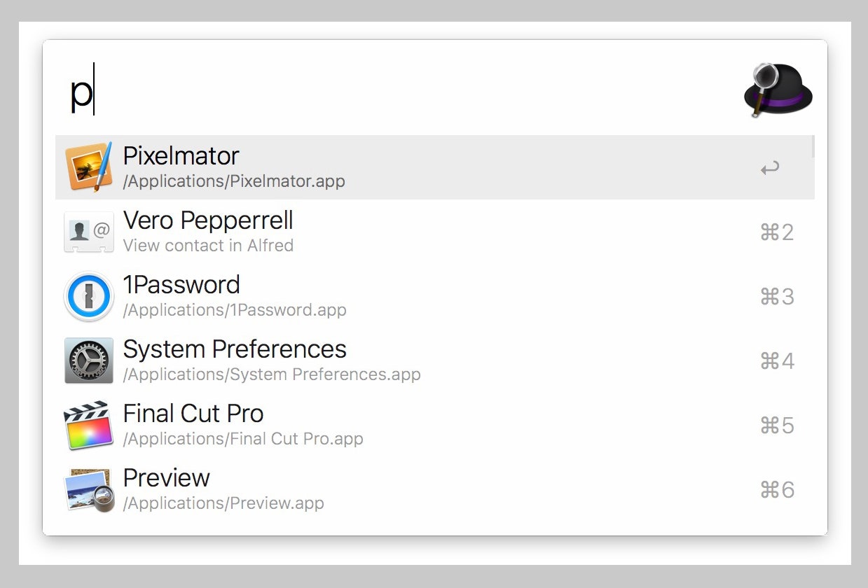The image size is (868, 588).
Task: Click the Pixelmator app icon
Action: (88, 167)
